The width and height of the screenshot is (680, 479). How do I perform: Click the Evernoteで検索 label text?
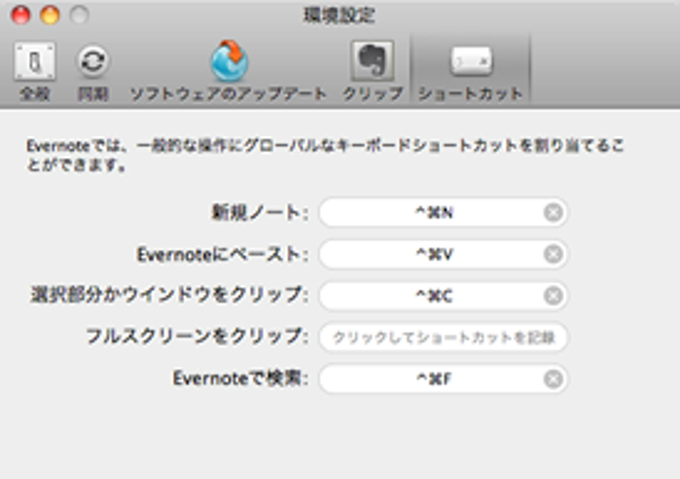pos(241,378)
